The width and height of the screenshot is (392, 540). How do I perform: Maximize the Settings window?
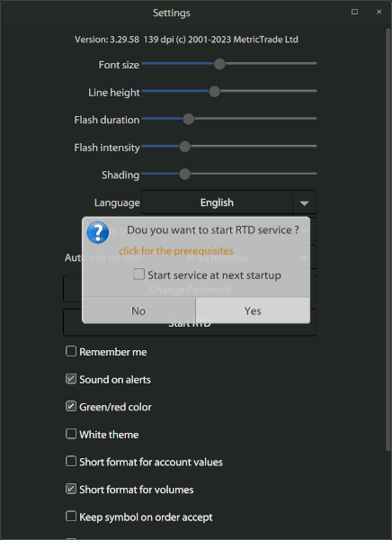(x=354, y=12)
